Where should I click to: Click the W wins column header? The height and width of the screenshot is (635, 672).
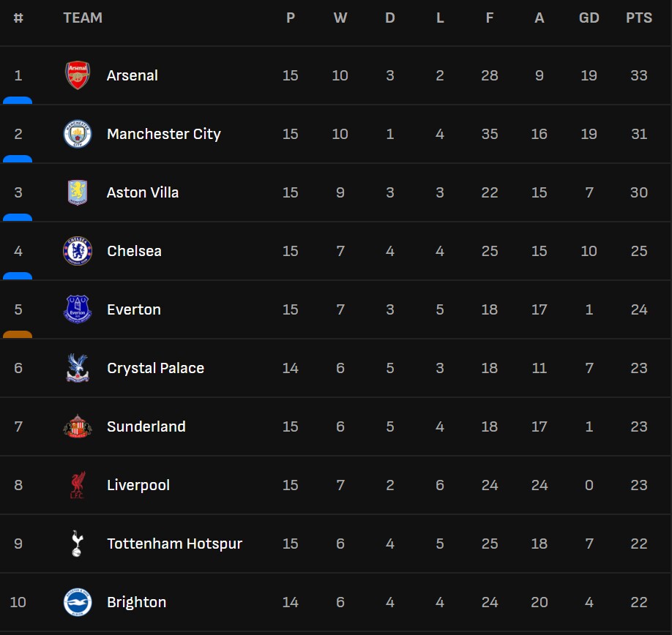pos(340,18)
